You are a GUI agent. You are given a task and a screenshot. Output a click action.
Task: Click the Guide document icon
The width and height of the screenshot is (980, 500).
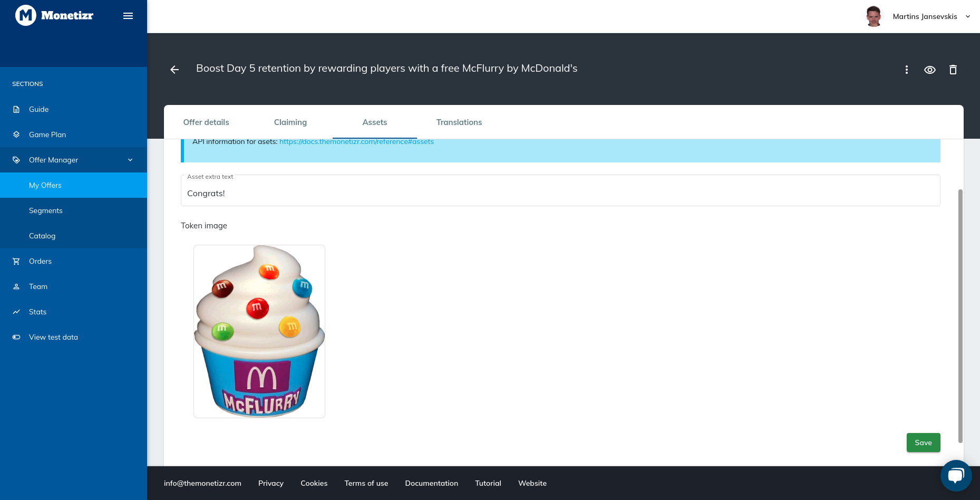(16, 109)
